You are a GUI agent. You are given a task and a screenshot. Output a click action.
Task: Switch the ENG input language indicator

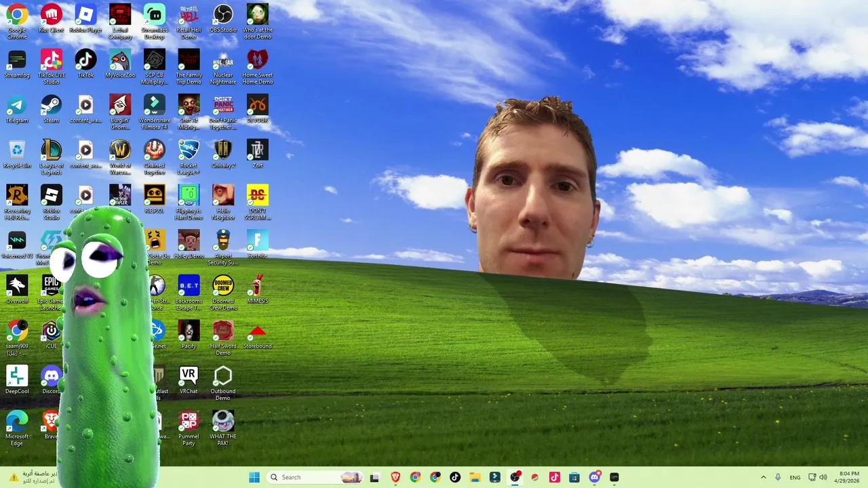795,477
